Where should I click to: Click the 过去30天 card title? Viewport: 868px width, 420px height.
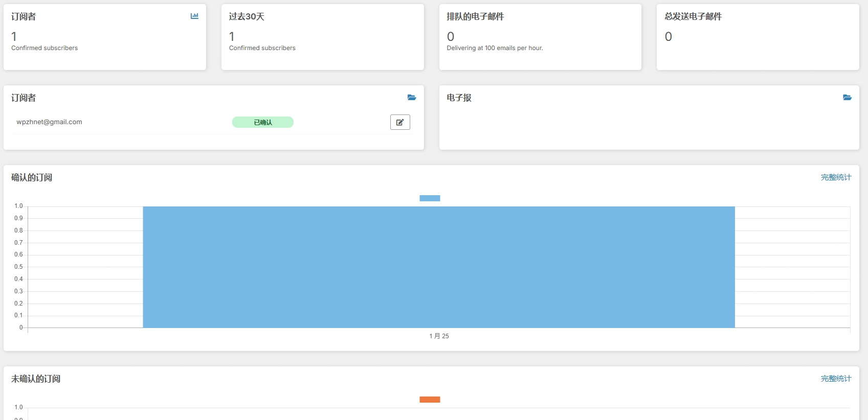[x=247, y=16]
